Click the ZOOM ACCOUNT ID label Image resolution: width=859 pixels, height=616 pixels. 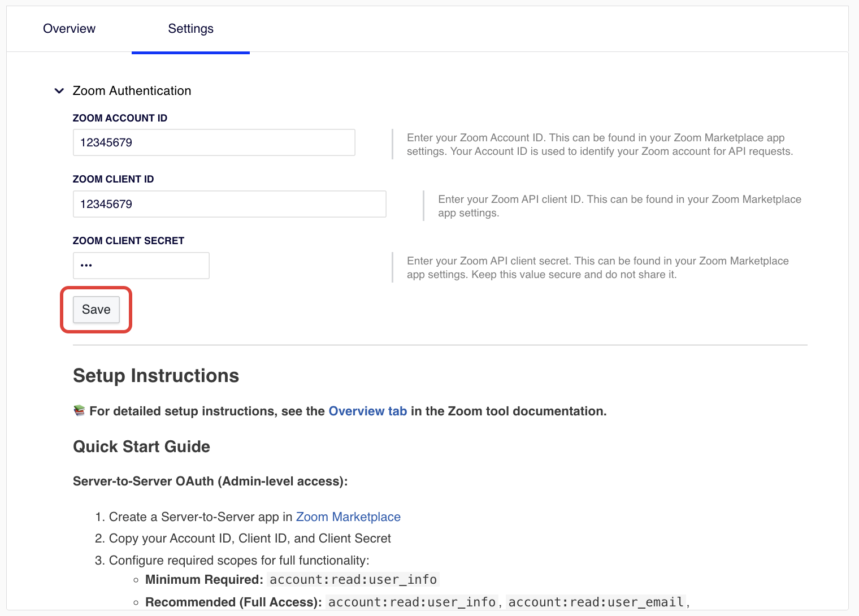tap(120, 118)
